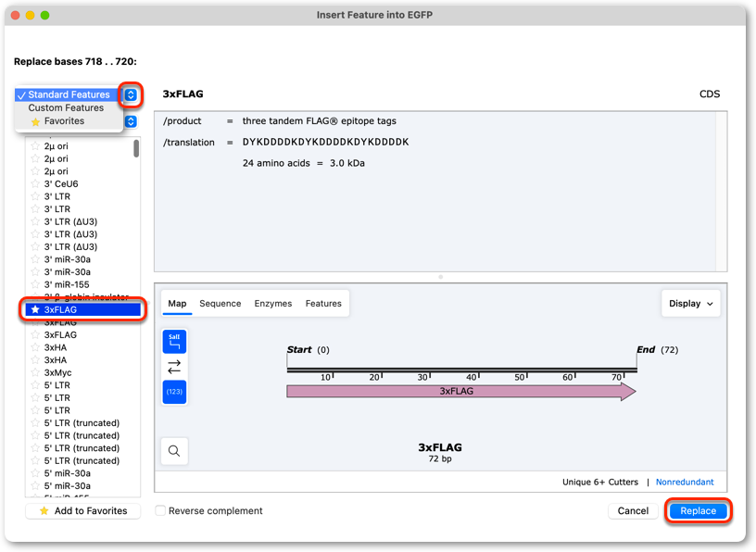Image resolution: width=756 pixels, height=552 pixels.
Task: Click the End (72) marker label
Action: (x=657, y=349)
